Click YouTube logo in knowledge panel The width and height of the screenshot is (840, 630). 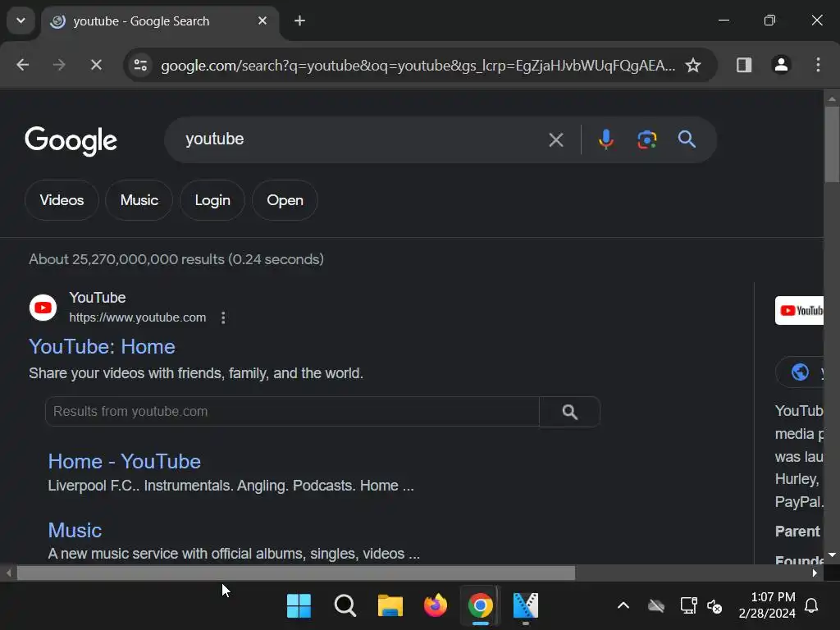click(x=799, y=311)
